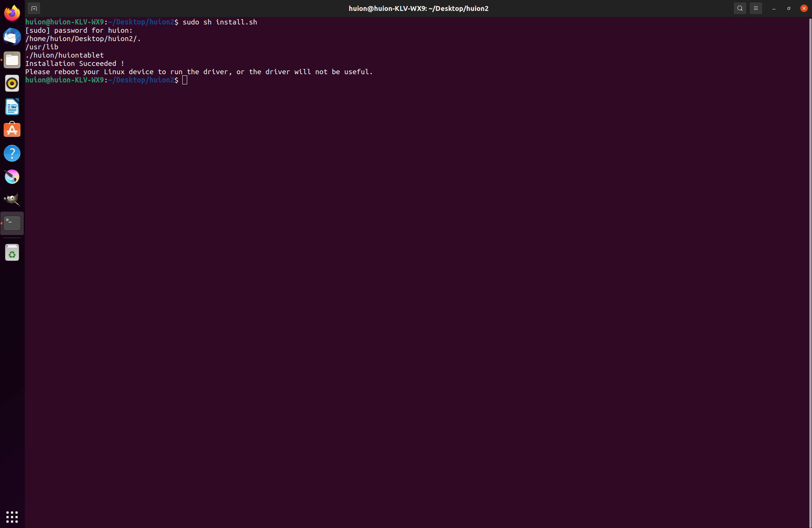812x528 pixels.
Task: Open the terminal hamburger menu
Action: [756, 8]
